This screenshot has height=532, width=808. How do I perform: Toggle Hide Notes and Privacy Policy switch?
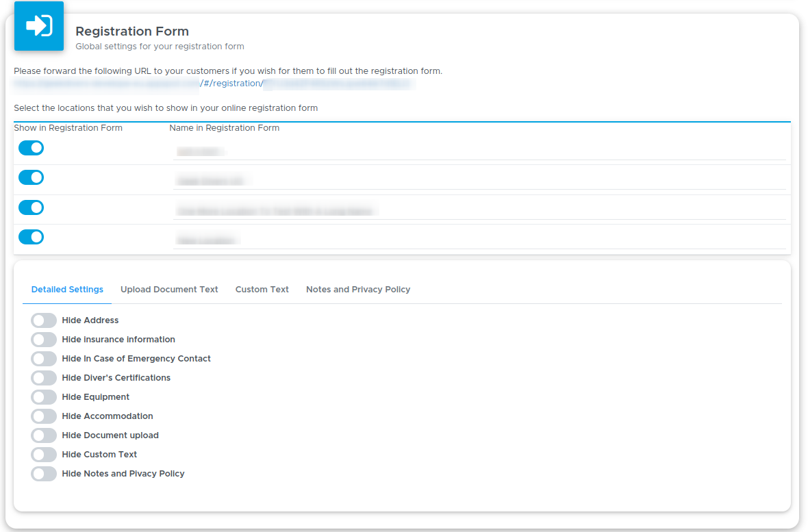click(x=43, y=474)
